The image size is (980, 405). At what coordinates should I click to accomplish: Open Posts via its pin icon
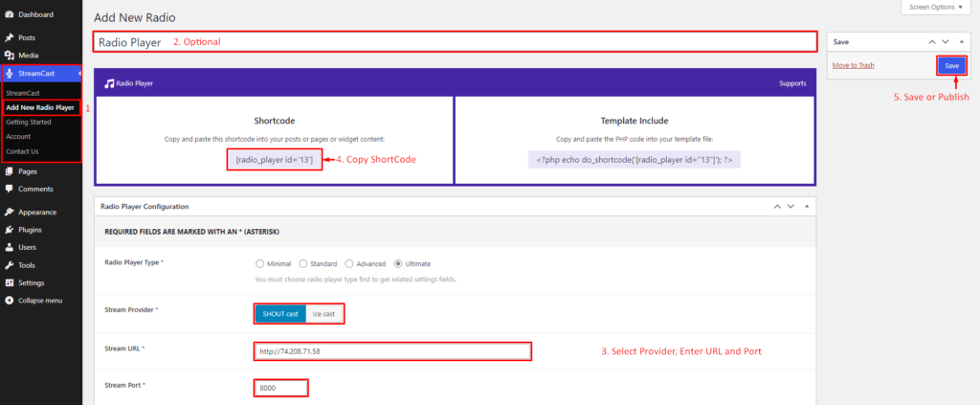[9, 37]
